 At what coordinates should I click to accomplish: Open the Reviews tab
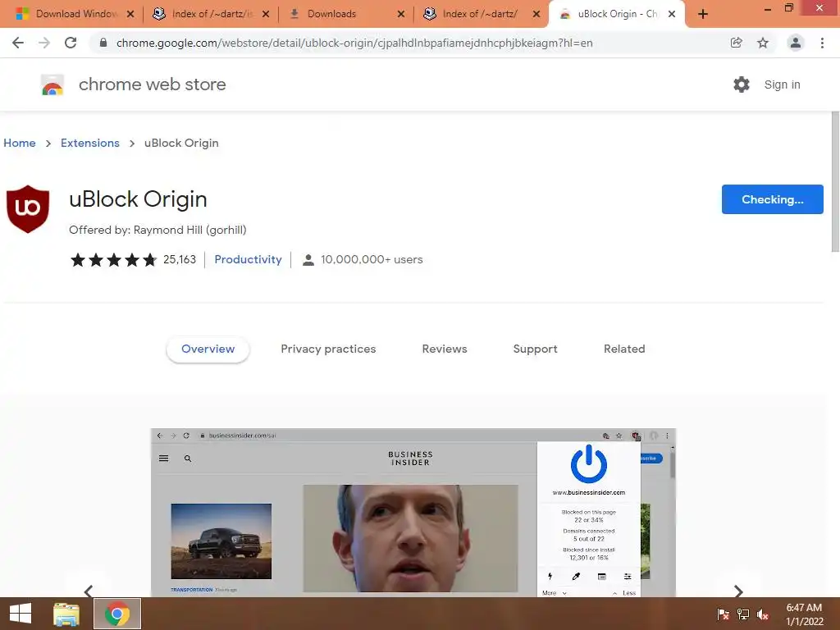click(445, 349)
